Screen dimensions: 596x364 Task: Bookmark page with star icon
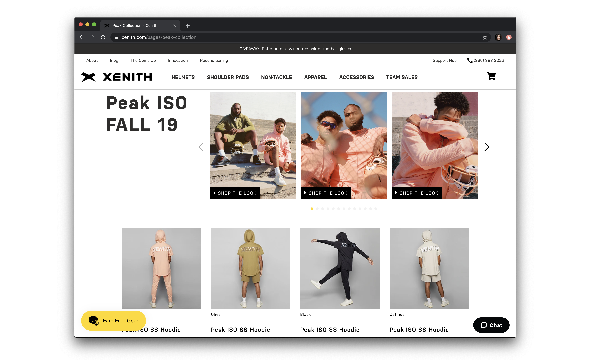(x=485, y=37)
